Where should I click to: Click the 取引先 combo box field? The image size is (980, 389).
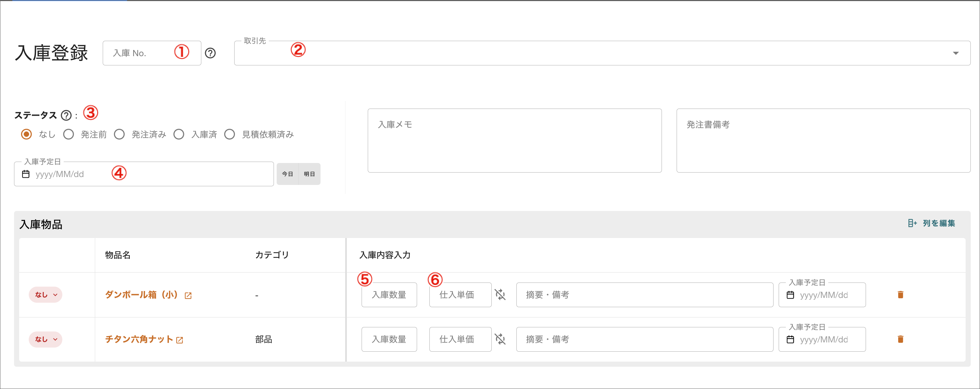pos(602,53)
